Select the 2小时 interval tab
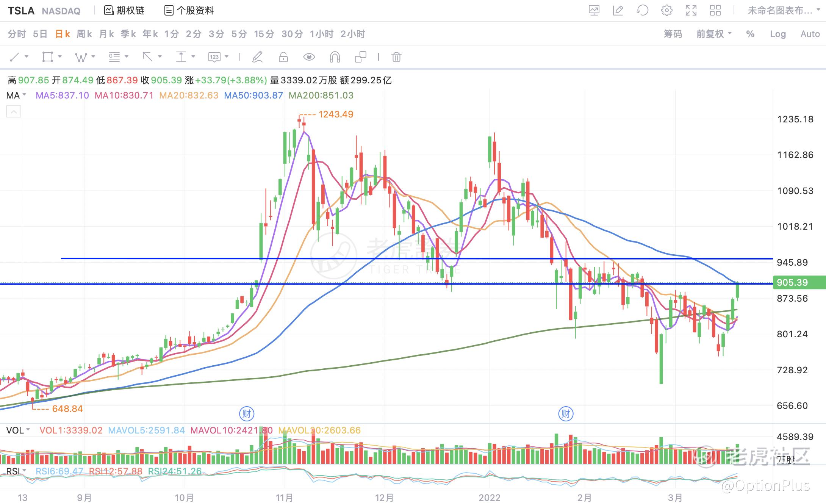Viewport: 826px width, 504px height. point(353,34)
